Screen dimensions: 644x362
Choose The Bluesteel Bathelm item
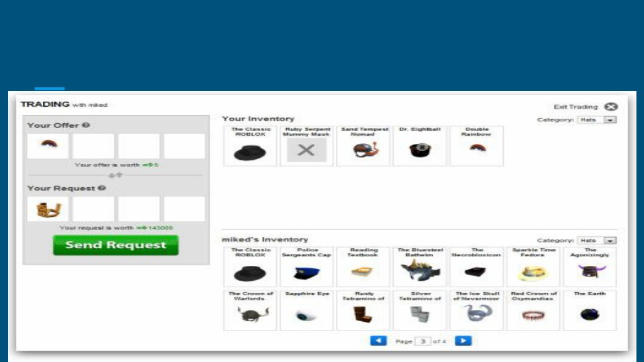pyautogui.click(x=419, y=266)
